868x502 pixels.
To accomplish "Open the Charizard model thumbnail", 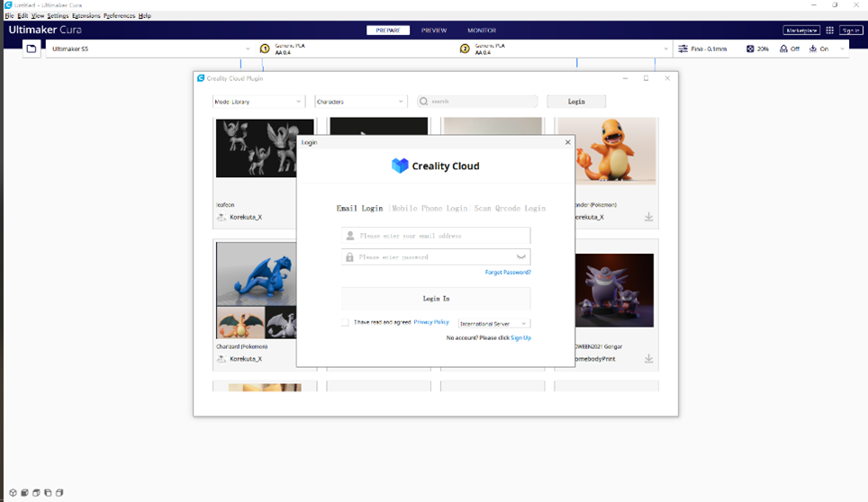I will [x=257, y=291].
